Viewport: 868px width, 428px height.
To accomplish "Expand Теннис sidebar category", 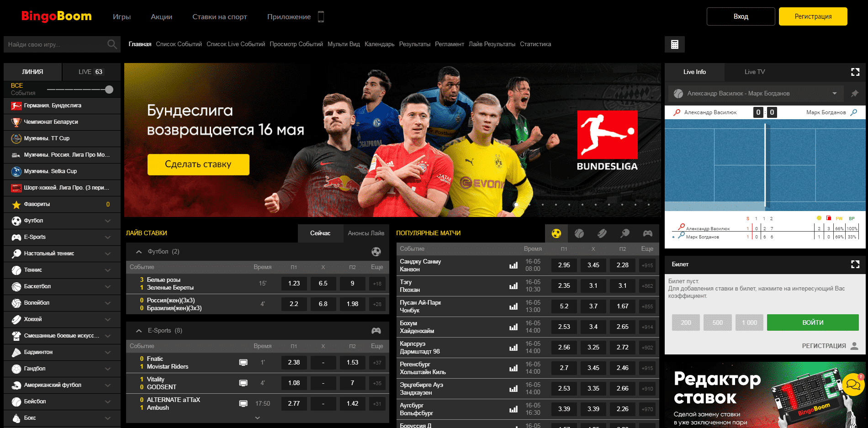I will point(62,270).
